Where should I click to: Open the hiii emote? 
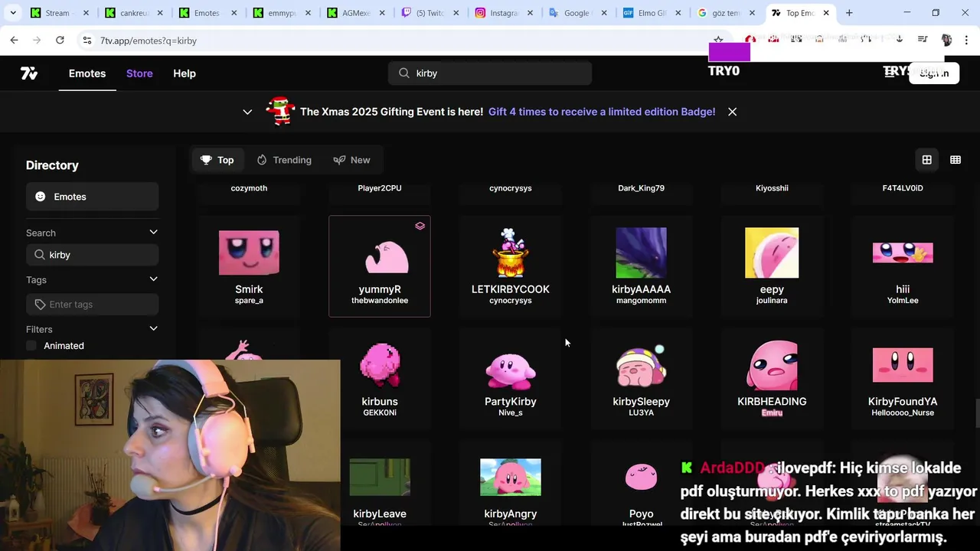[903, 266]
